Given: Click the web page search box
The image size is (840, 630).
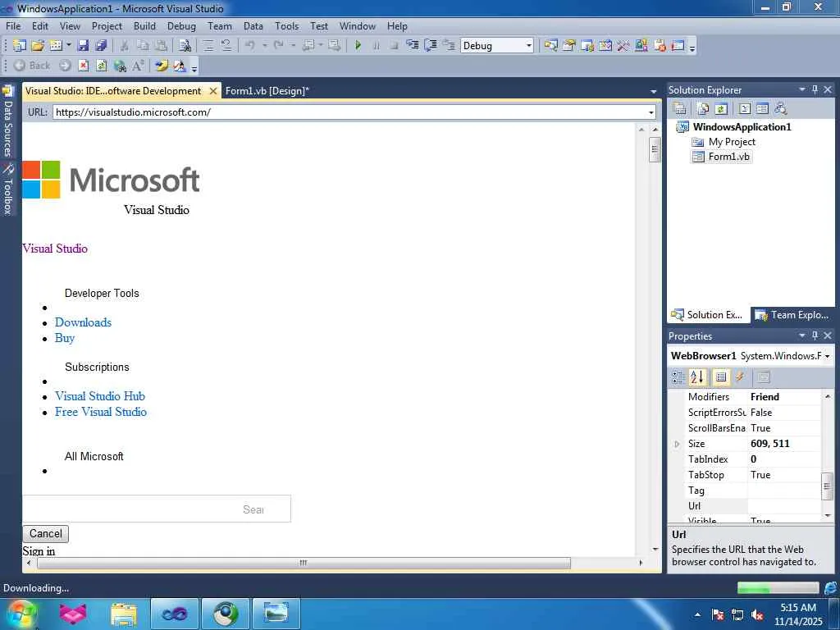Looking at the screenshot, I should point(157,509).
